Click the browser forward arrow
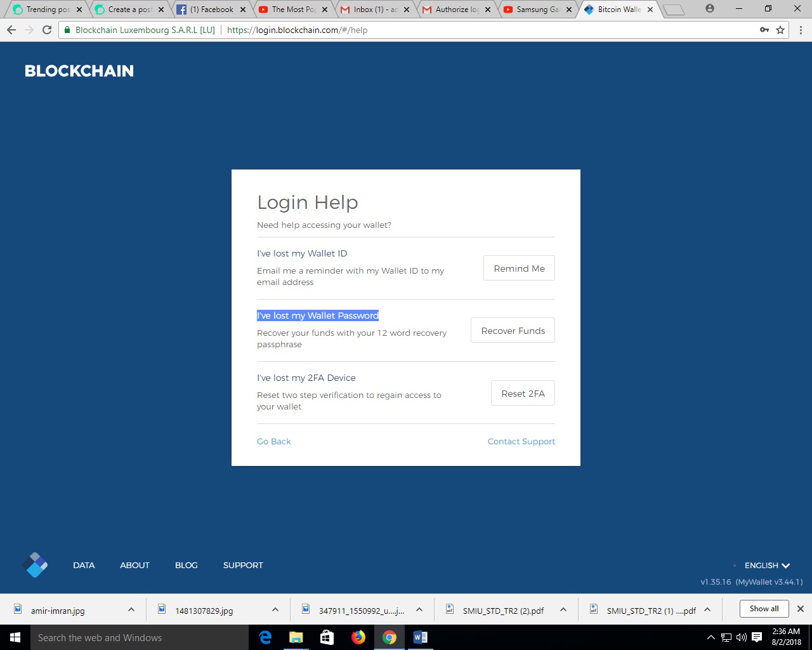 coord(29,30)
